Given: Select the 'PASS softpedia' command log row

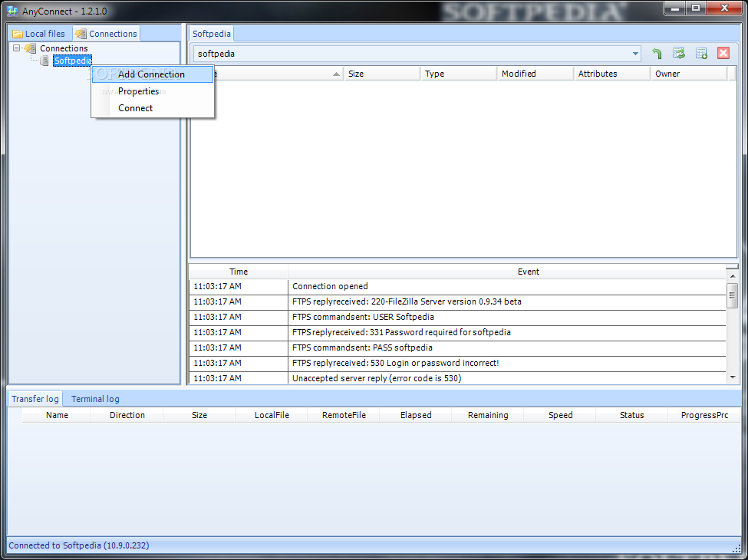Looking at the screenshot, I should click(x=458, y=348).
